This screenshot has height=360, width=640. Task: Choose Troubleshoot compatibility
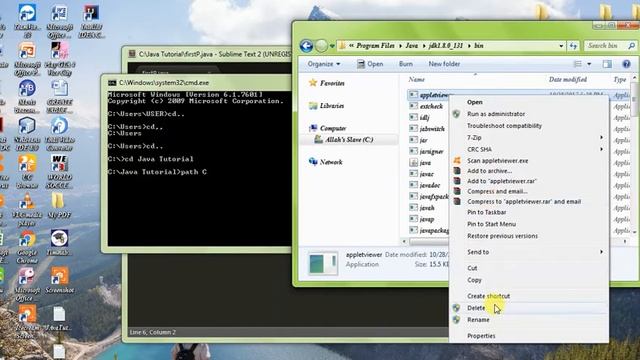[529, 126]
